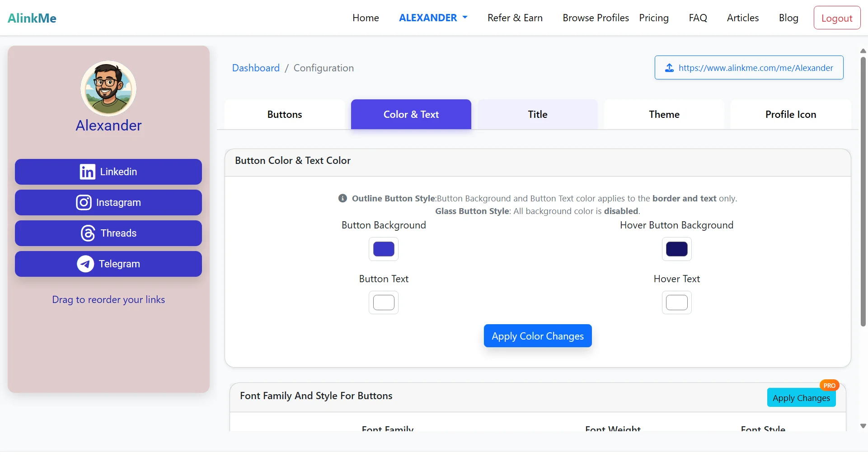Select the Threads icon on its link button
The height and width of the screenshot is (461, 868).
(x=87, y=233)
